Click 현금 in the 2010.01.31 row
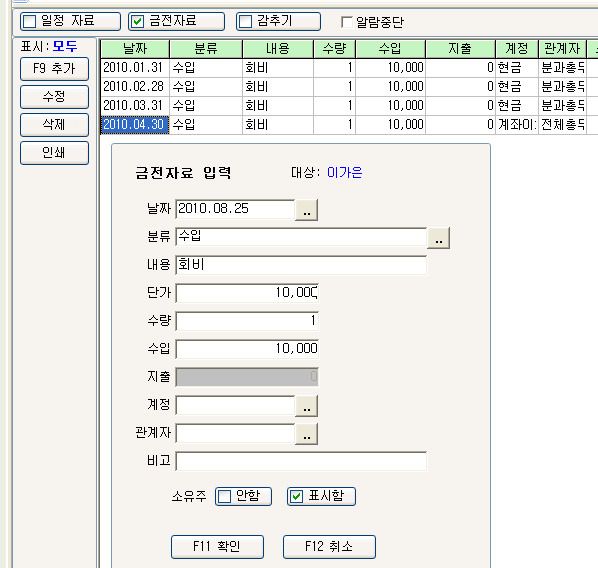Viewport: 598px width, 568px height. [517, 68]
